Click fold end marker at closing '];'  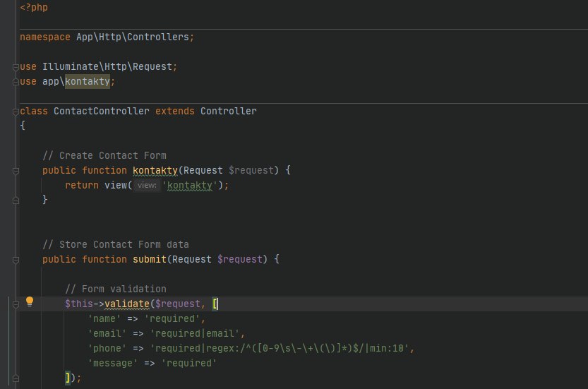click(16, 378)
